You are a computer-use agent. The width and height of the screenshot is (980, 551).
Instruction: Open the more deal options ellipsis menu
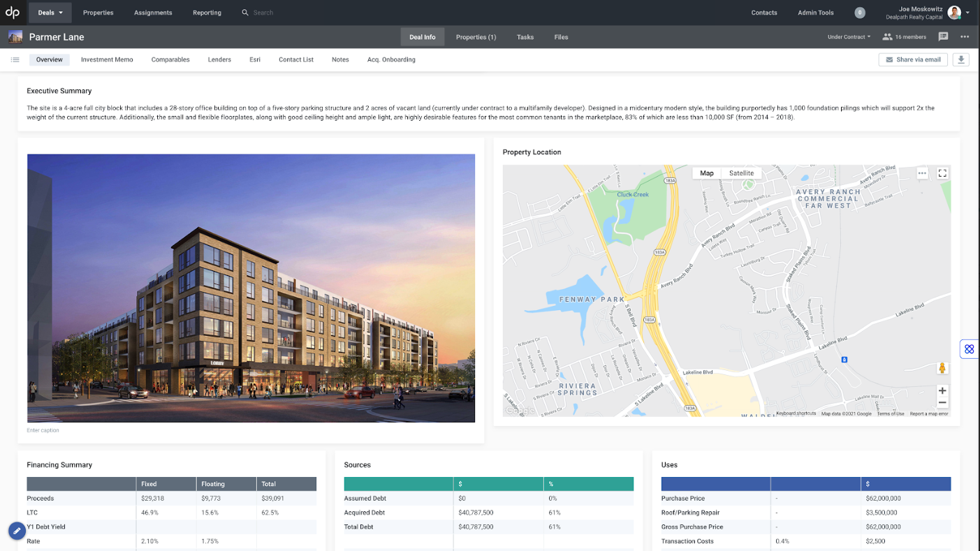coord(965,36)
